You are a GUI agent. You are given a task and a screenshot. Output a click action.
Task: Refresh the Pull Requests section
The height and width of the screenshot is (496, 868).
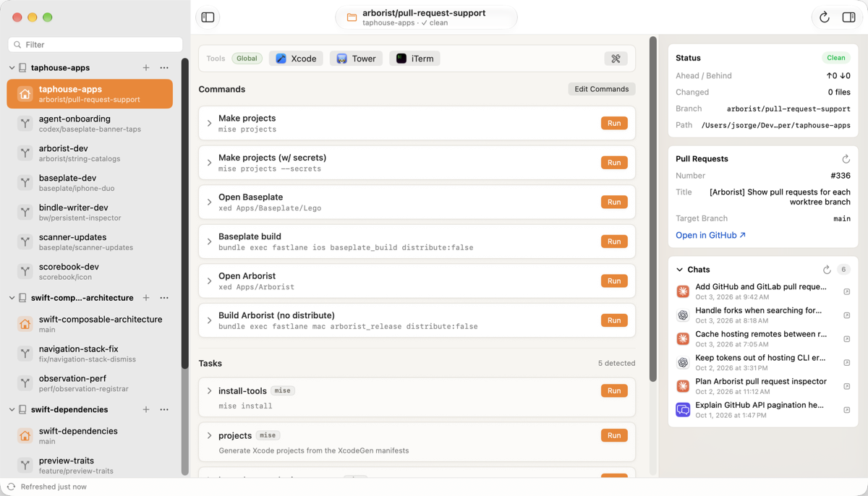(x=846, y=159)
